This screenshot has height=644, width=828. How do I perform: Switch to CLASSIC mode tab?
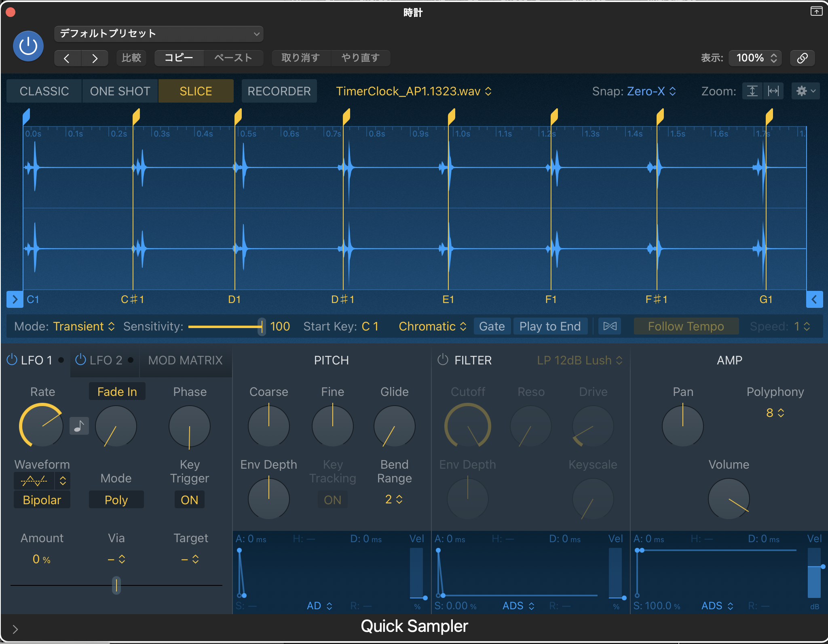pos(44,91)
